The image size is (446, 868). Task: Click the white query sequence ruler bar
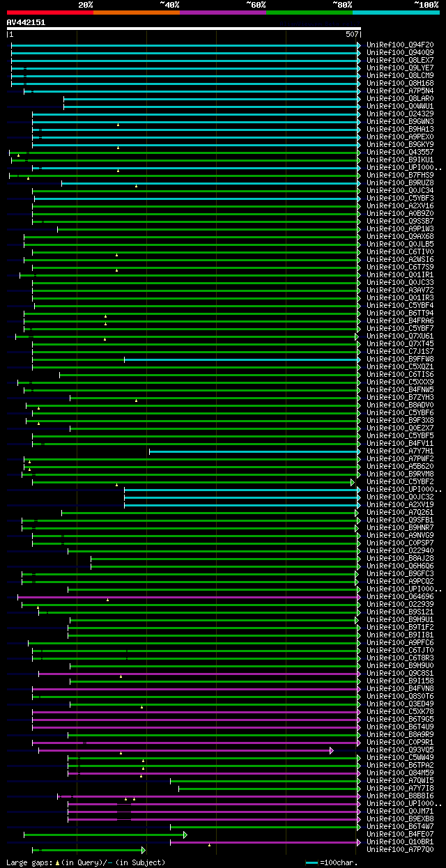pos(184,29)
